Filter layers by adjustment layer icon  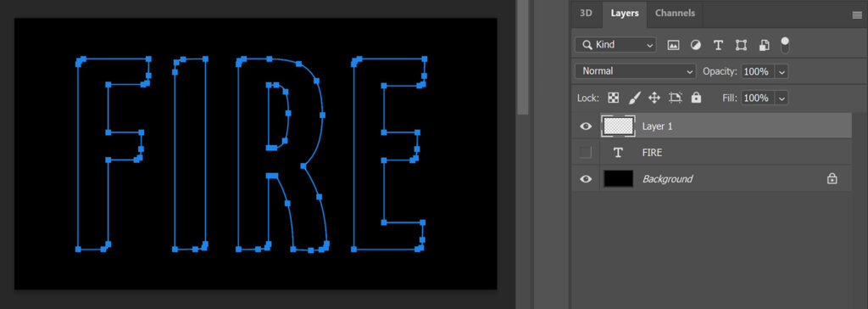coord(696,45)
